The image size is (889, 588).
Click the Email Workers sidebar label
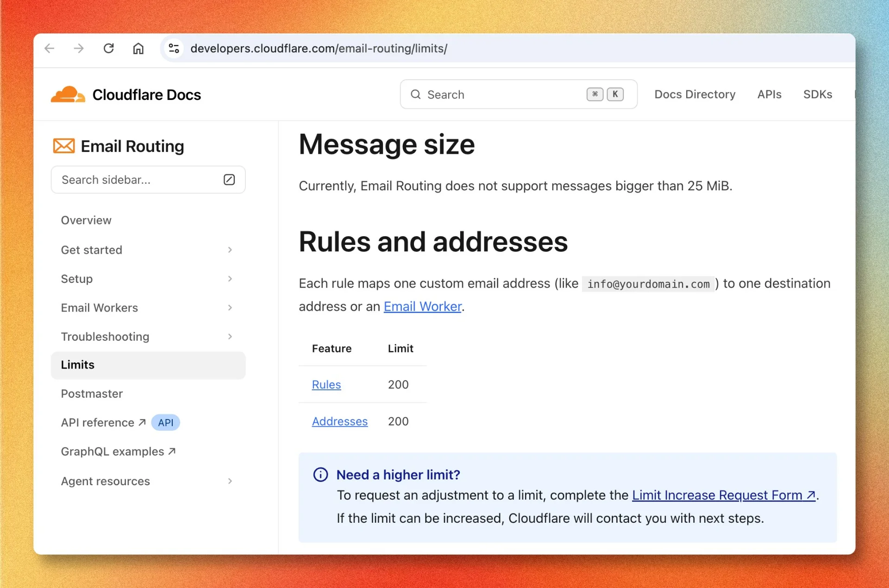pyautogui.click(x=100, y=308)
